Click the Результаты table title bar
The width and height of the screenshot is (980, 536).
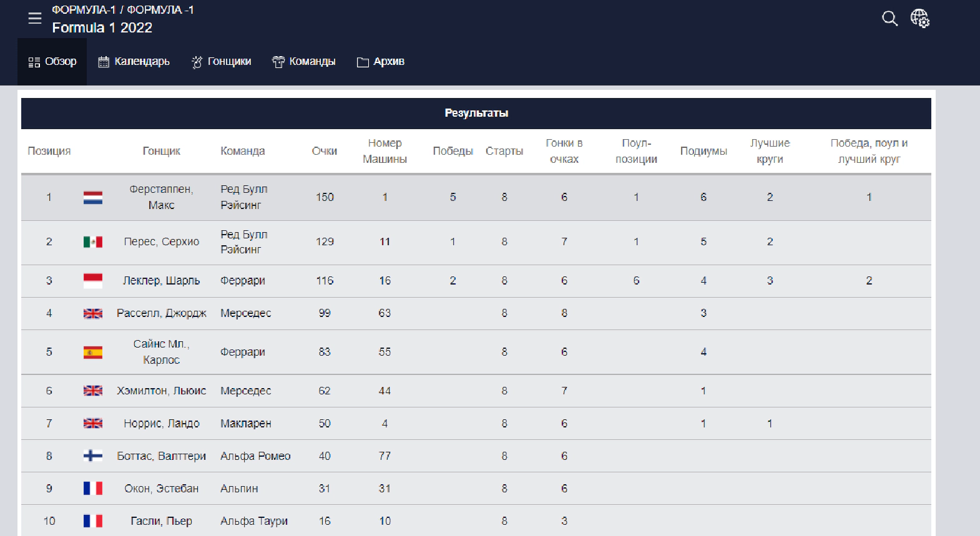[476, 113]
